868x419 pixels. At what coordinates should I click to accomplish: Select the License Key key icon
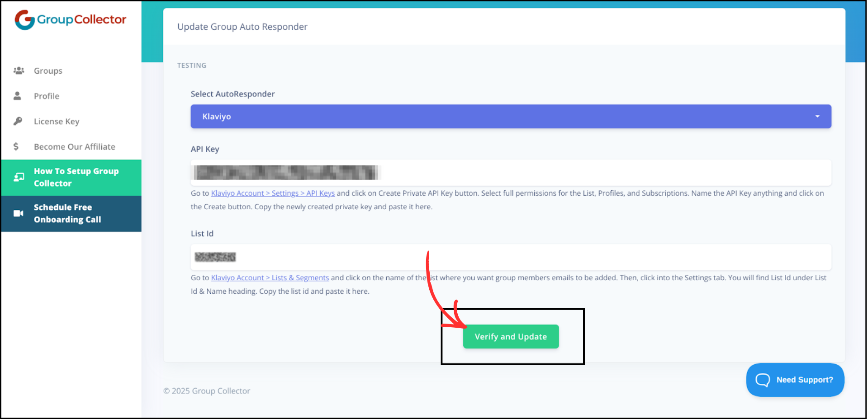(x=18, y=121)
